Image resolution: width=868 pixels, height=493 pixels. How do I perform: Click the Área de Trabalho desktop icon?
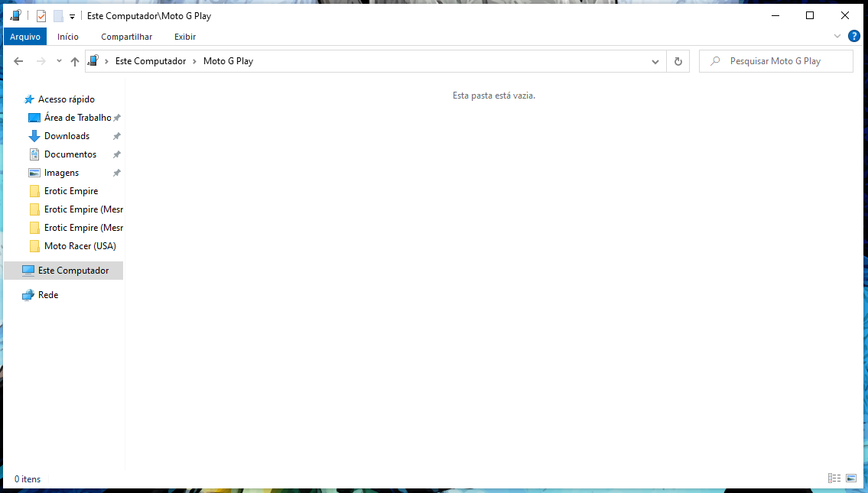(x=34, y=118)
